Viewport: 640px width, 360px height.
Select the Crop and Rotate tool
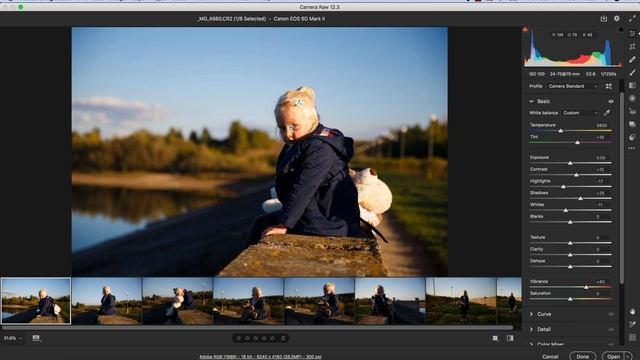[632, 47]
